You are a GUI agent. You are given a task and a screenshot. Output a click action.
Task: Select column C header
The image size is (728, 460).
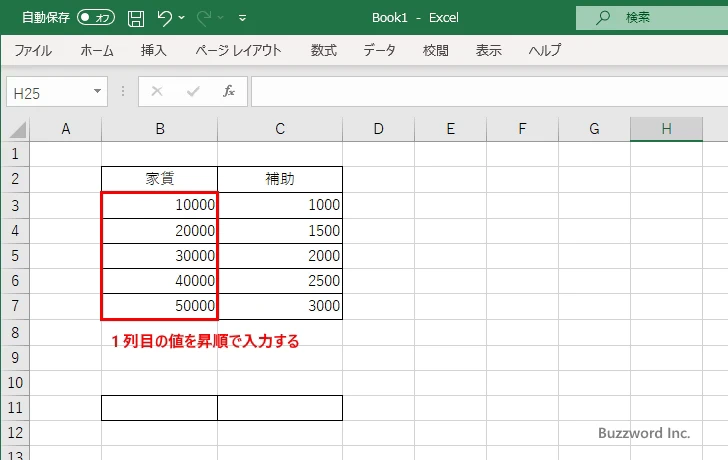coord(280,129)
